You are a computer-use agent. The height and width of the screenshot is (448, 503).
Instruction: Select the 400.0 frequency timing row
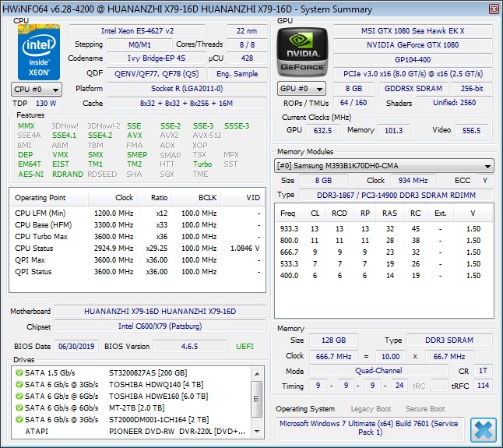pyautogui.click(x=384, y=275)
